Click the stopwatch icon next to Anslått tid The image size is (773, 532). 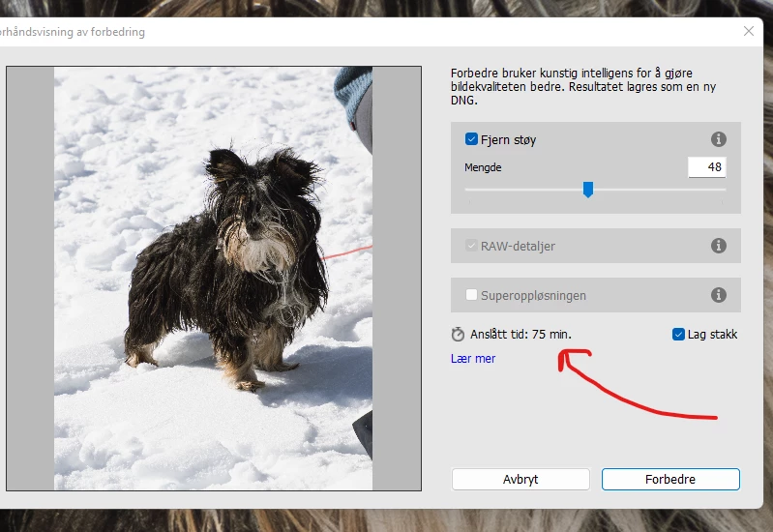(458, 335)
